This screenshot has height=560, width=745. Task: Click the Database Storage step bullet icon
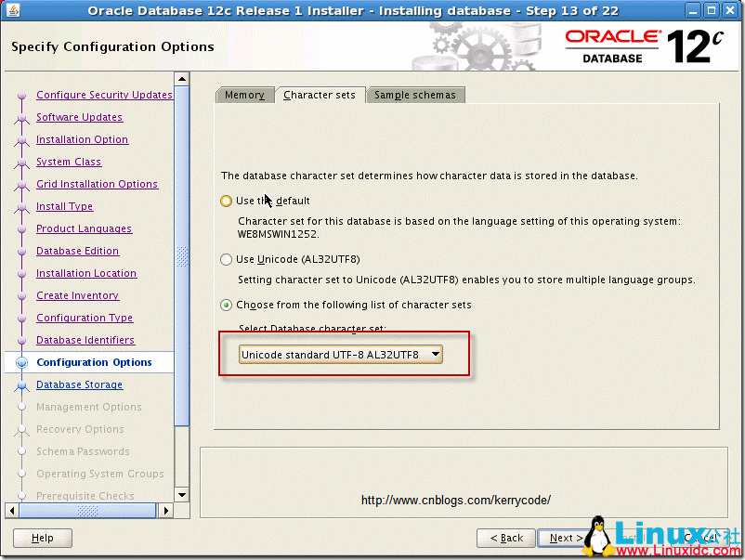click(x=21, y=386)
